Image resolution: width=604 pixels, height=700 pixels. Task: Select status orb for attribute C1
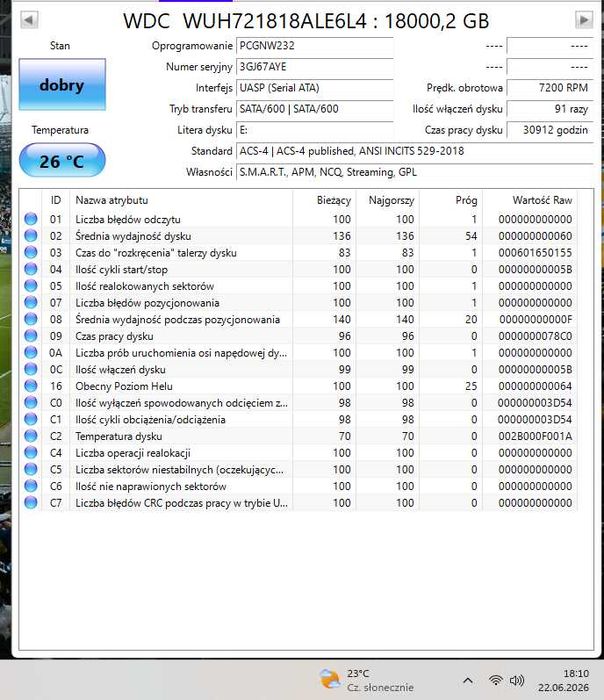(x=31, y=419)
